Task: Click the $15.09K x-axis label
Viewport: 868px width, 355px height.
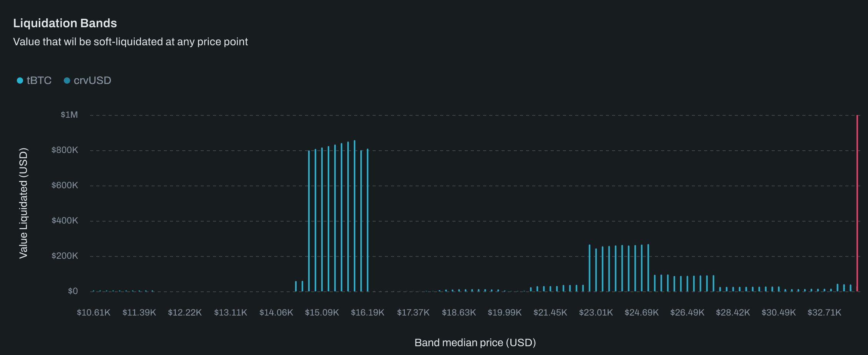Action: (322, 312)
